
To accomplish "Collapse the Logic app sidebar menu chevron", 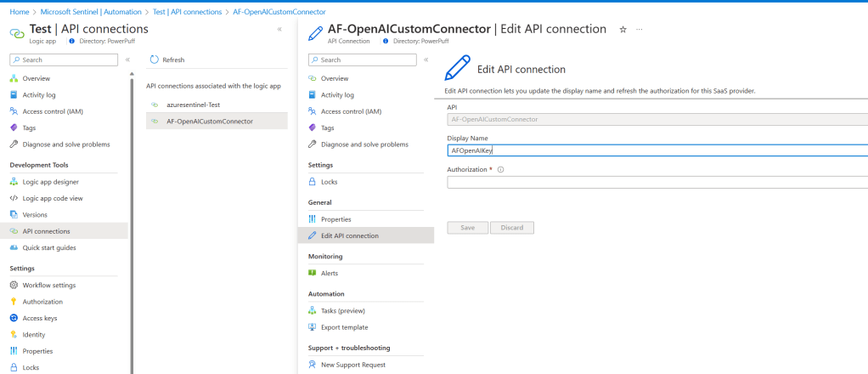I will [x=127, y=59].
